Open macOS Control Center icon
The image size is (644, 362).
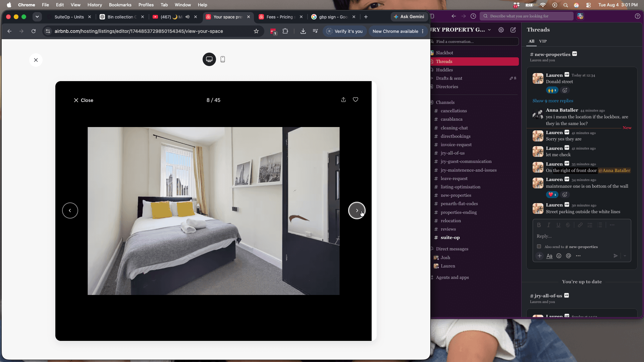588,5
